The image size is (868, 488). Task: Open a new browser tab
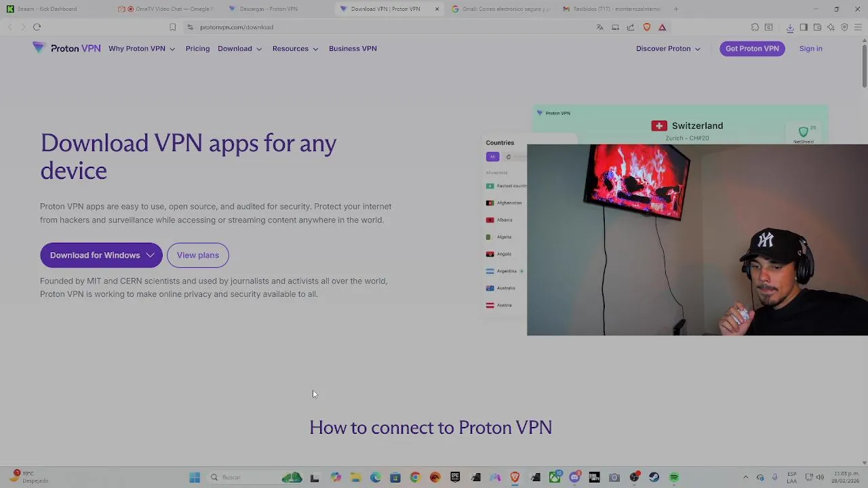click(x=676, y=9)
